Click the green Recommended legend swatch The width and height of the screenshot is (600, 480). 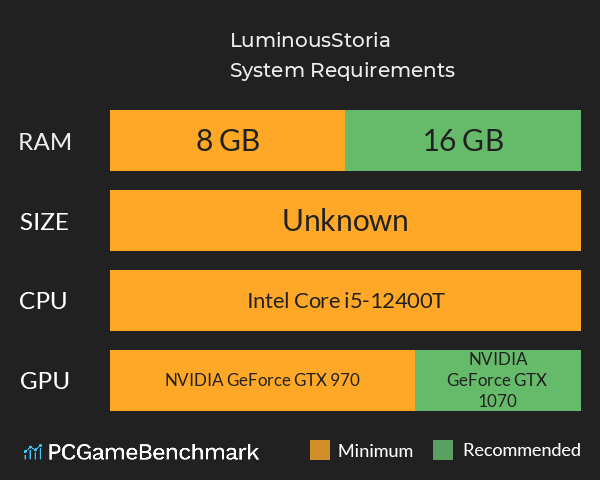click(443, 451)
